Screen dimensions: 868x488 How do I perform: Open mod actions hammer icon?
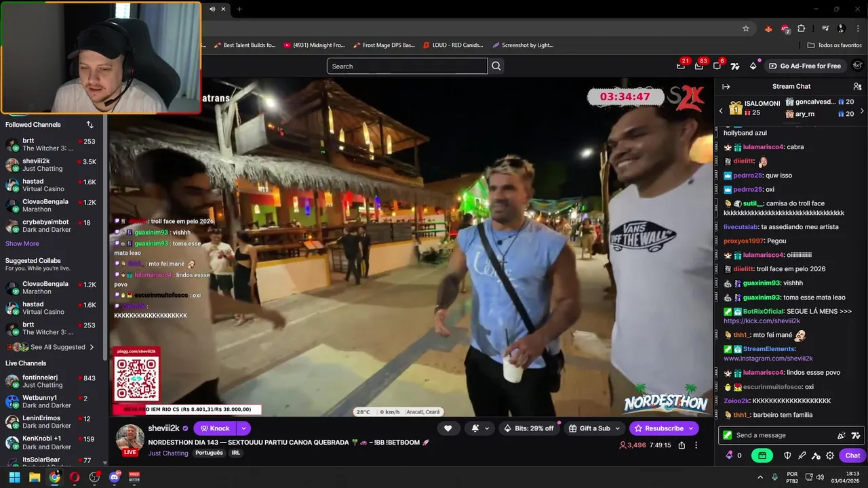pyautogui.click(x=816, y=455)
